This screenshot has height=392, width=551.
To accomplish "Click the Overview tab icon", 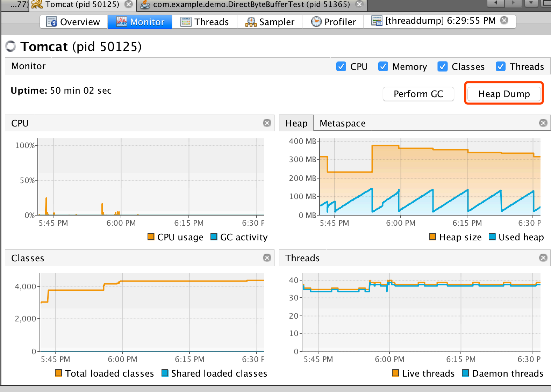I will coord(52,22).
